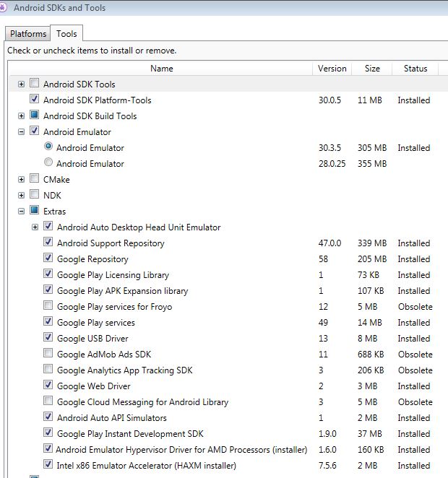Image resolution: width=448 pixels, height=478 pixels.
Task: Expand Android Auto Desktop Head Unit Emulator
Action: click(35, 227)
